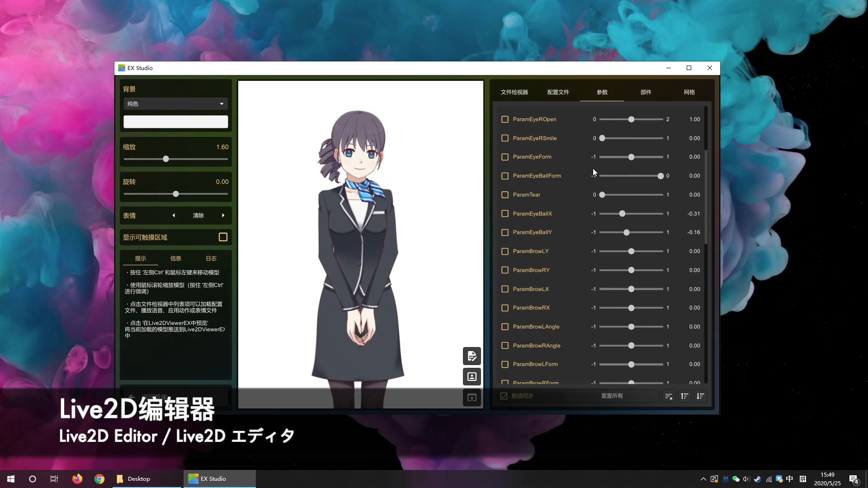Open the 背景 background type dropdown

tap(175, 103)
